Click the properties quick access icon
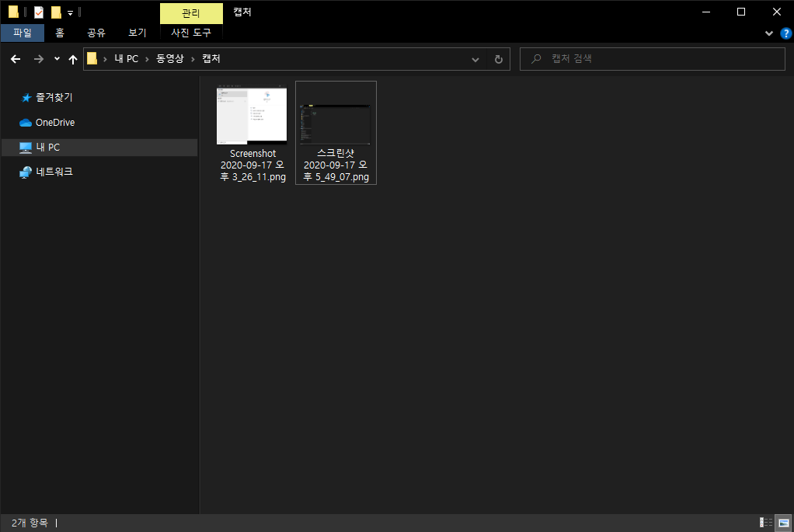The width and height of the screenshot is (794, 532). pos(39,12)
